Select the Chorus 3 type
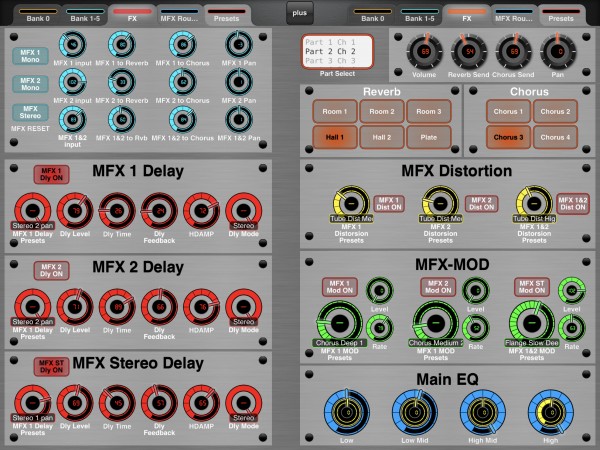 [508, 137]
